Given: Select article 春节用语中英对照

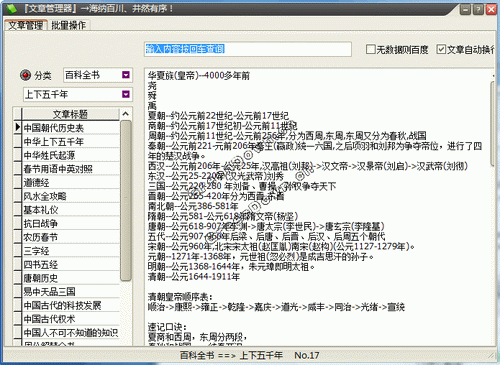Looking at the screenshot, I should [x=70, y=169].
